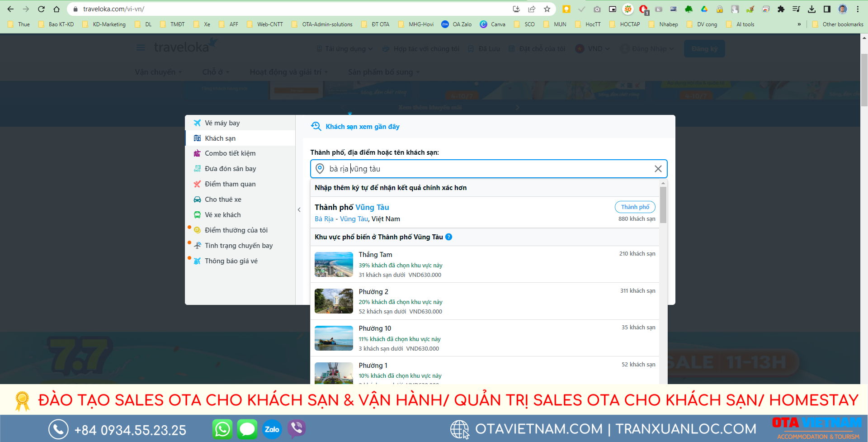Open Điểm thưởng của tôi
The height and width of the screenshot is (442, 868).
point(240,230)
